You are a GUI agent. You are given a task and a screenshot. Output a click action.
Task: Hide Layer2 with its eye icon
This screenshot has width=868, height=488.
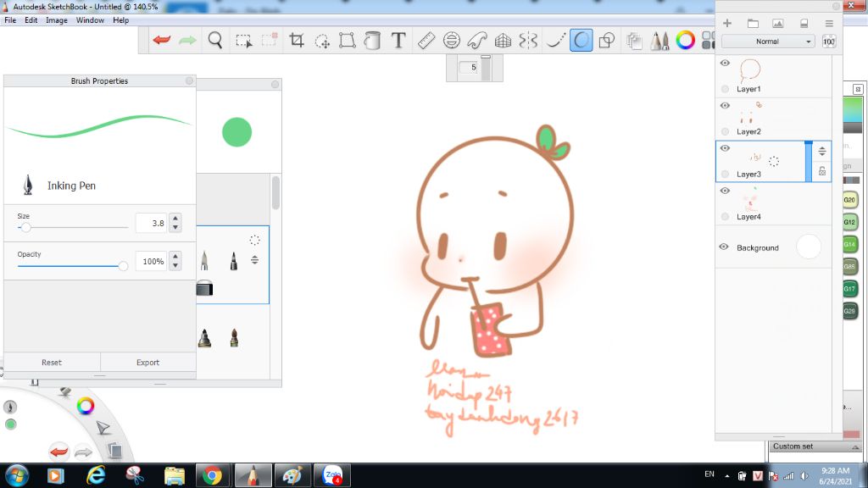(x=726, y=106)
